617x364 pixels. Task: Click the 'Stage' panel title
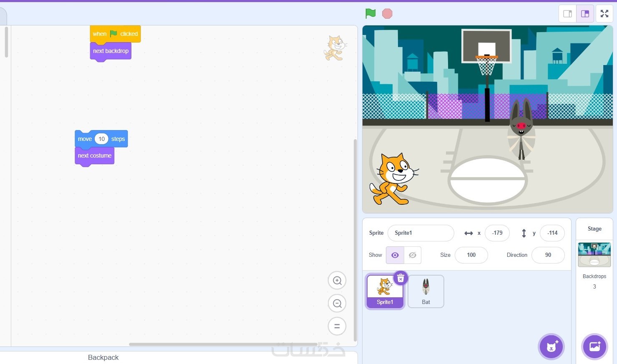594,229
